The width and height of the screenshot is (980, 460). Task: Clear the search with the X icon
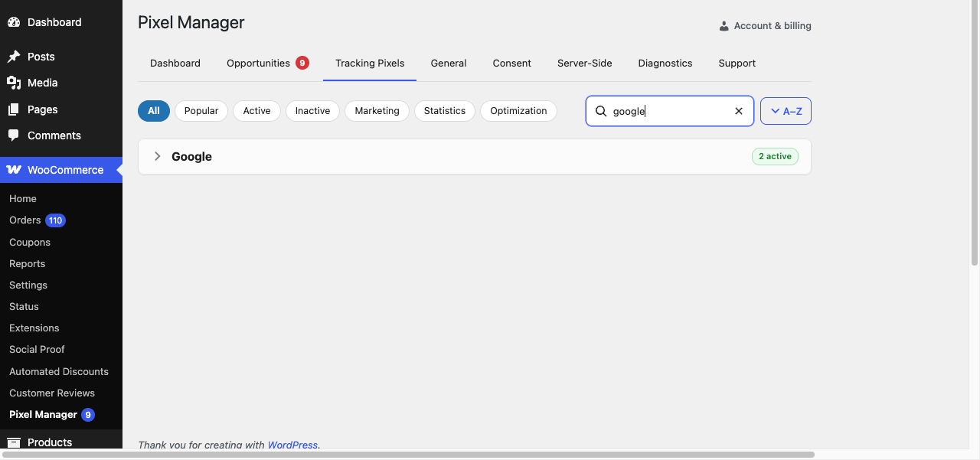point(739,111)
